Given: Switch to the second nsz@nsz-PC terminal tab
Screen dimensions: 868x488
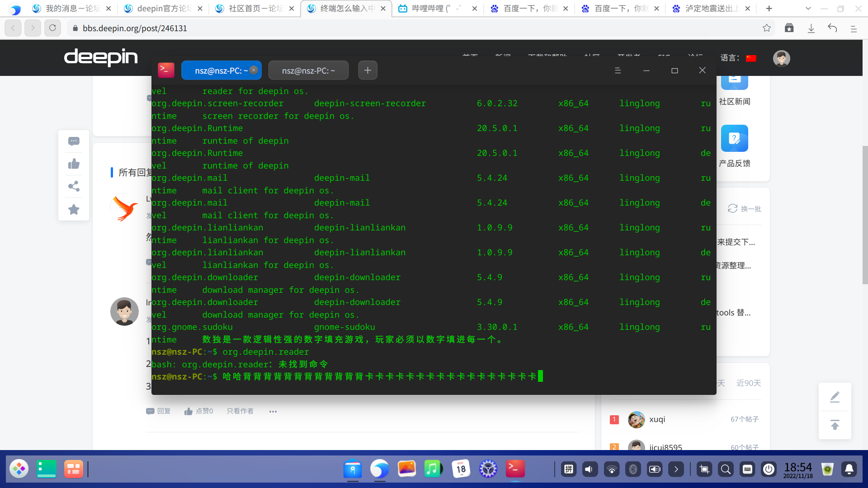Looking at the screenshot, I should [x=308, y=70].
